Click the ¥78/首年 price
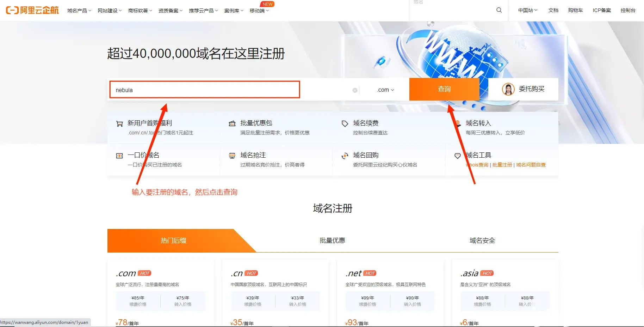 127,322
